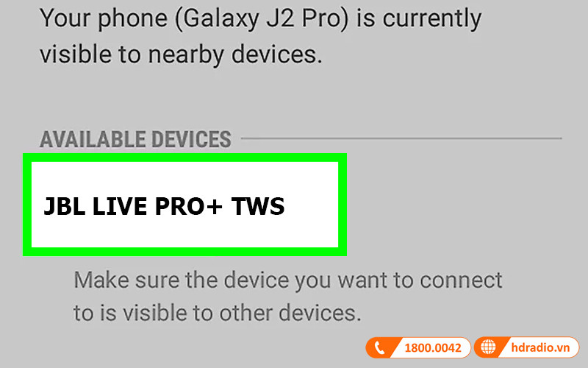Select JBL LIVE PRO+ TWS device
Viewport: 588px width, 368px height.
[x=185, y=205]
